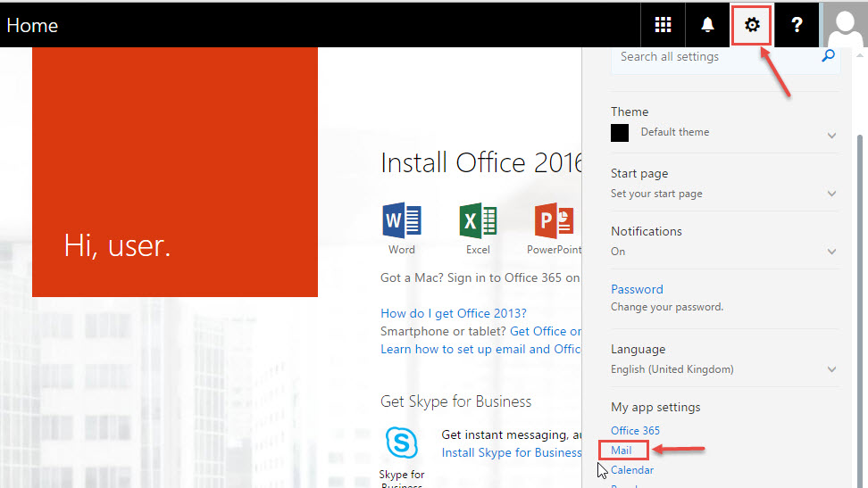Screen dimensions: 868x488
Task: Expand the Notifications dropdown chevron
Action: point(831,252)
